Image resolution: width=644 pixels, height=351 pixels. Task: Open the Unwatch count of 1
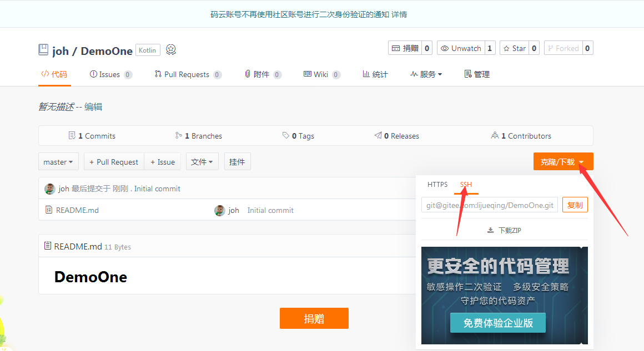tap(490, 48)
